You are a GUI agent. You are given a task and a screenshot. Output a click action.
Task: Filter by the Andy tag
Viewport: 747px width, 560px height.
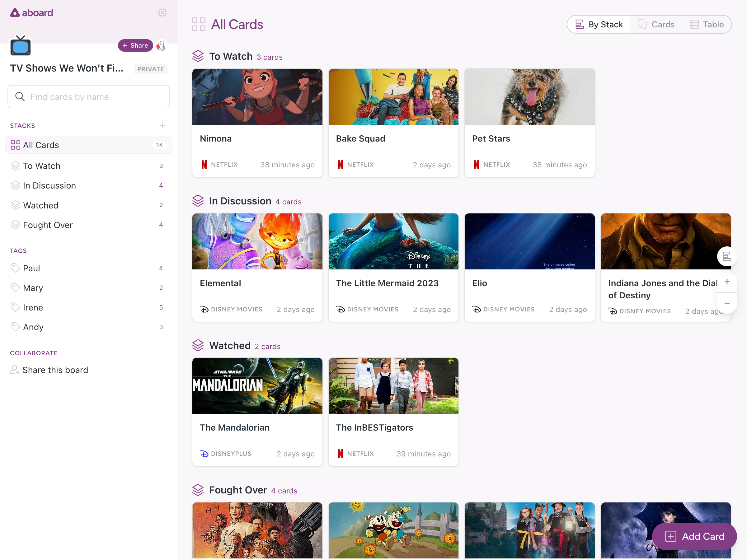pyautogui.click(x=88, y=327)
